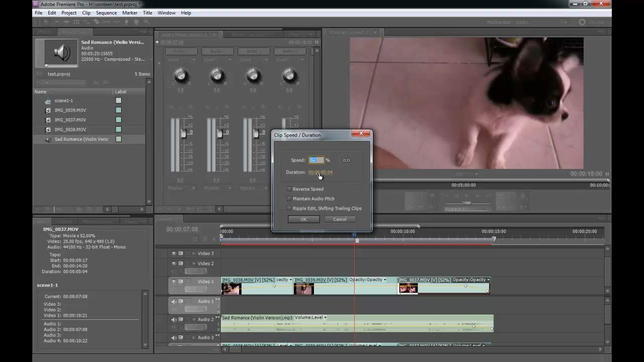This screenshot has width=644, height=362.
Task: Select the Track Select tool
Action: point(56,22)
